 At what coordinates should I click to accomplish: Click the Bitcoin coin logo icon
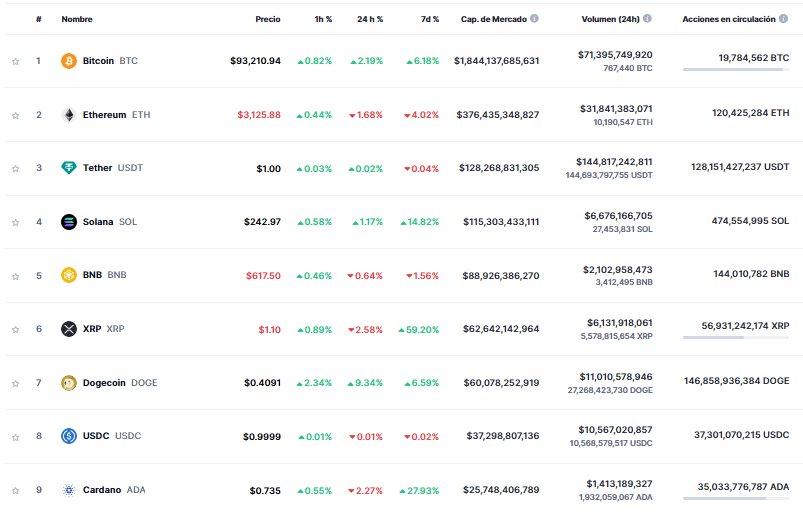click(x=69, y=61)
